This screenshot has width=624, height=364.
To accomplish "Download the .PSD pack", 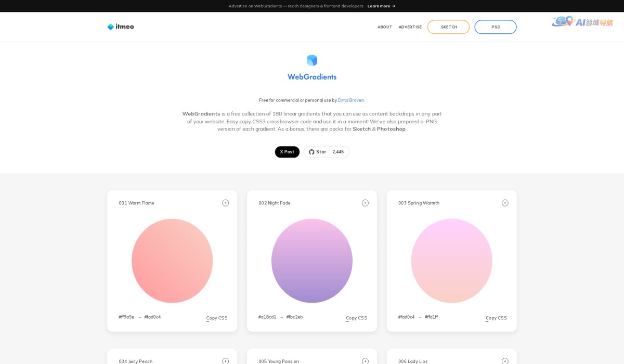I will click(x=495, y=27).
